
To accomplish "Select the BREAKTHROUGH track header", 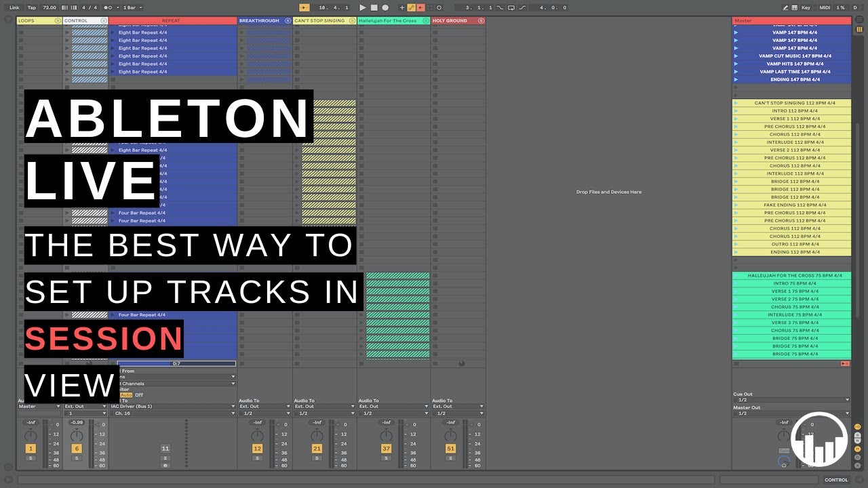I will [264, 21].
